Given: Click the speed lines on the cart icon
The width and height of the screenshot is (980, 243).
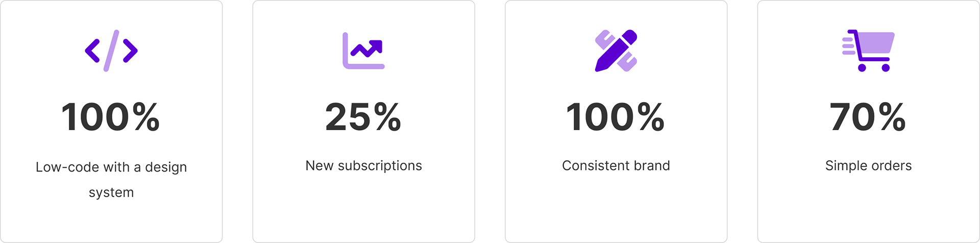Looking at the screenshot, I should (x=848, y=46).
